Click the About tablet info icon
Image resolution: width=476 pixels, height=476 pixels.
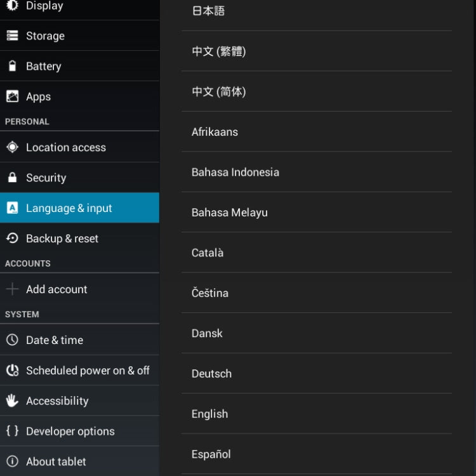[12, 461]
